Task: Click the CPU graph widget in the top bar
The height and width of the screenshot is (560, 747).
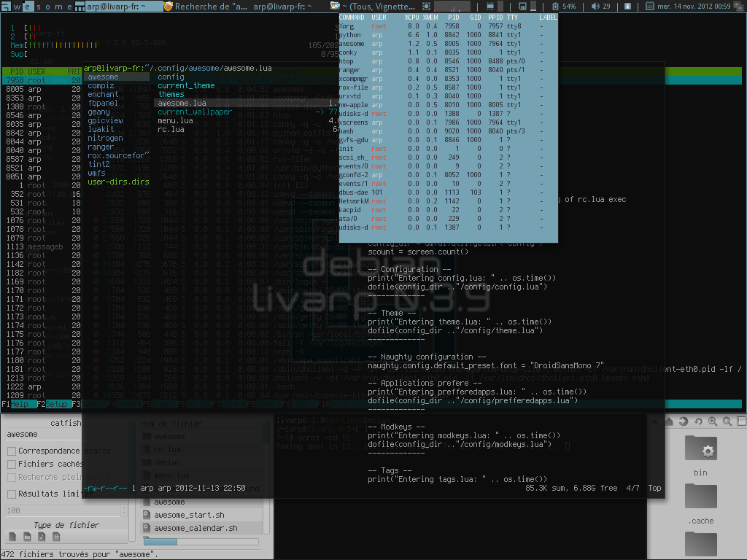Action: click(x=451, y=6)
